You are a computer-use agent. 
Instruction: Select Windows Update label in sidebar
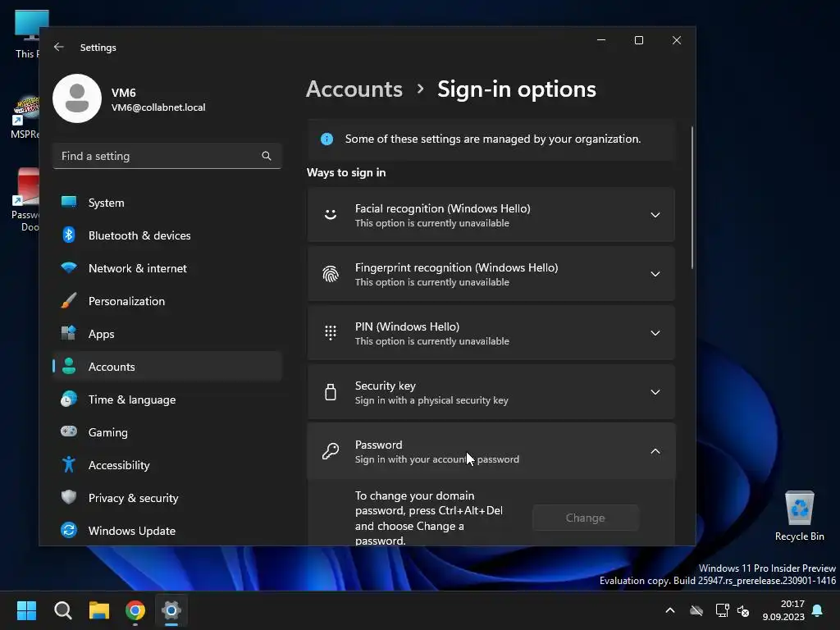[132, 531]
